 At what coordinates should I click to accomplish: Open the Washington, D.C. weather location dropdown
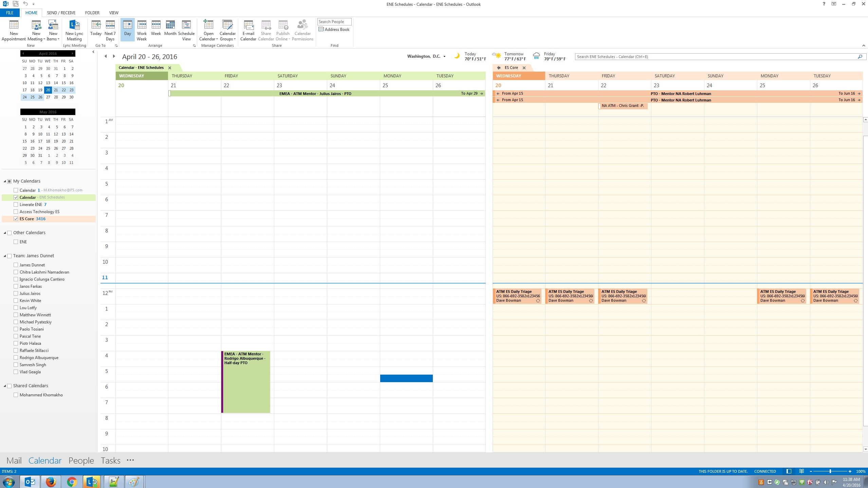(x=444, y=57)
